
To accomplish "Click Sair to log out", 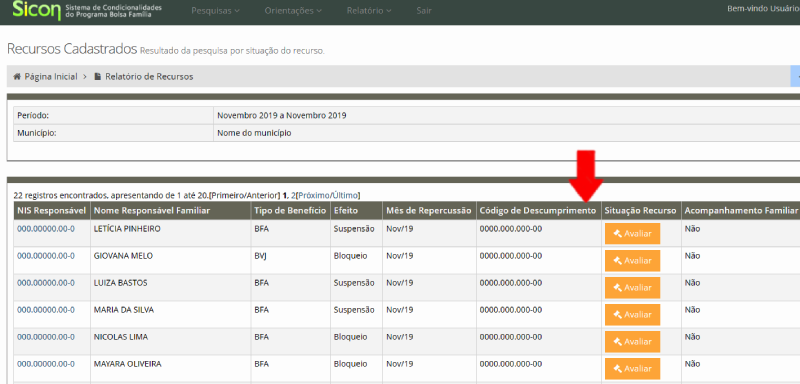I will point(424,11).
